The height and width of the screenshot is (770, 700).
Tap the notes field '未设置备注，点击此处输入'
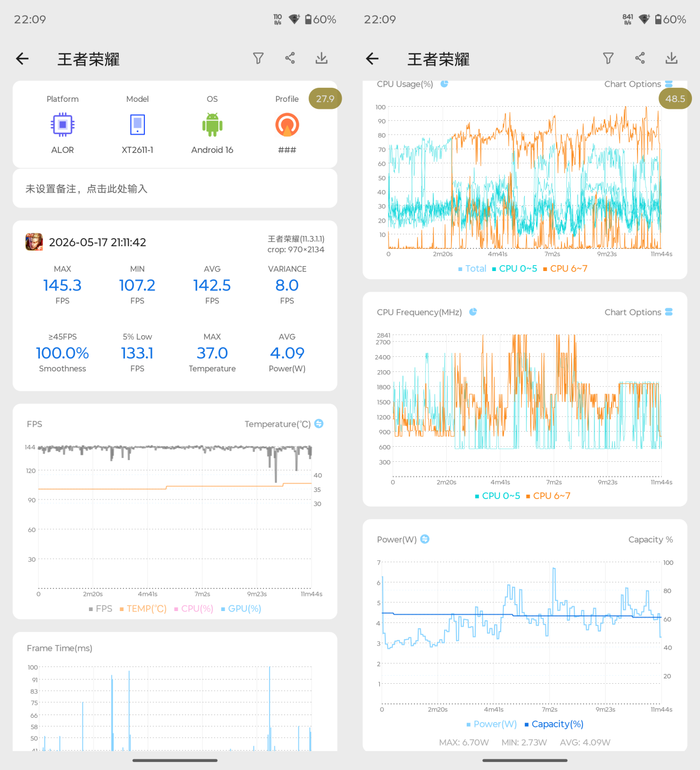175,189
